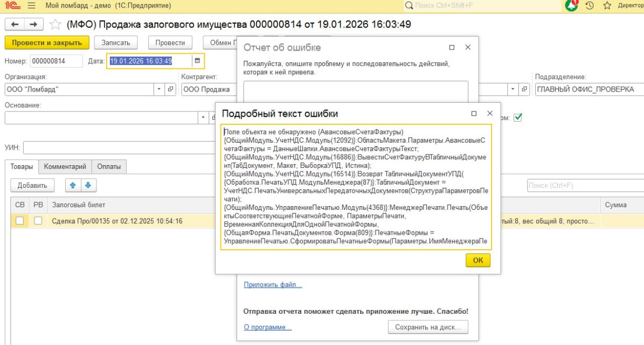Screen dimensions: 644x345
Task: Maximize the Подробный текст ошибки dialog
Action: tap(474, 114)
